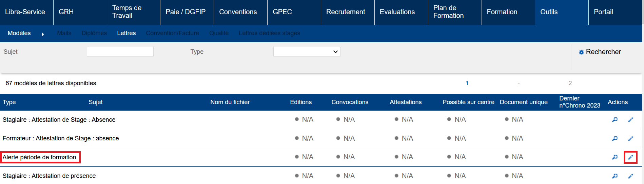The image size is (644, 184).
Task: View the Formateur Attestation de Stage letter
Action: [x=614, y=139]
